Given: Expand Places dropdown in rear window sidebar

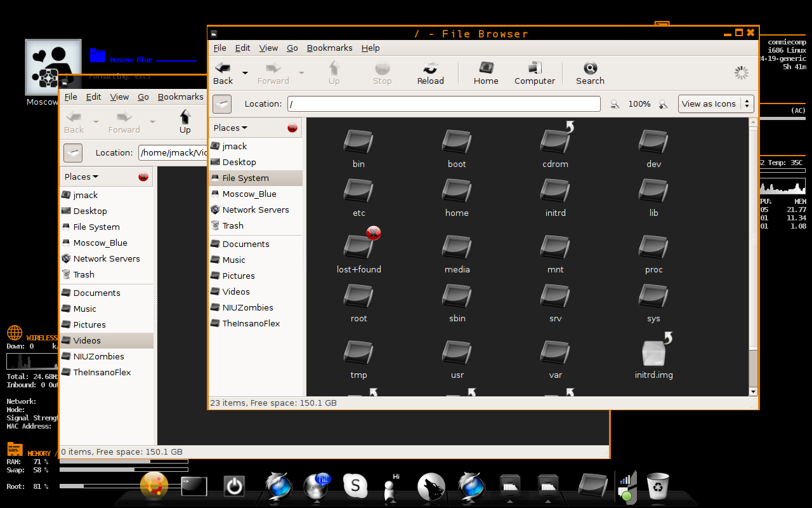Looking at the screenshot, I should [x=81, y=177].
